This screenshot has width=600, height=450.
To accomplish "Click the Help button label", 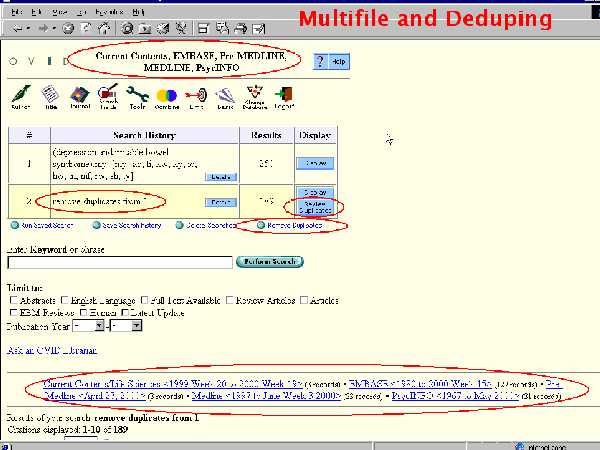I will [x=339, y=61].
